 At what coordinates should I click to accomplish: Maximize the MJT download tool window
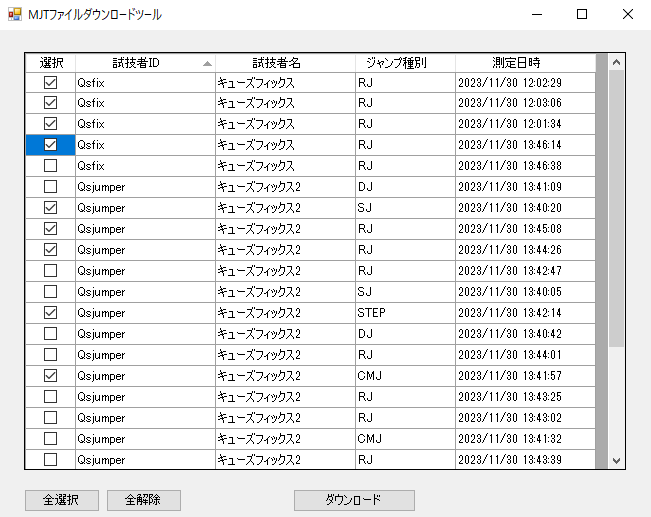(x=582, y=15)
